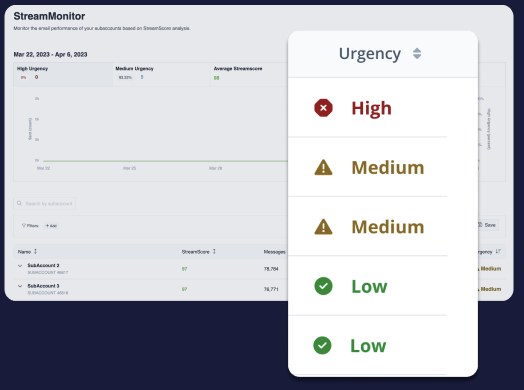Click the Urgency sort arrows icon
This screenshot has height=390, width=524.
(417, 53)
